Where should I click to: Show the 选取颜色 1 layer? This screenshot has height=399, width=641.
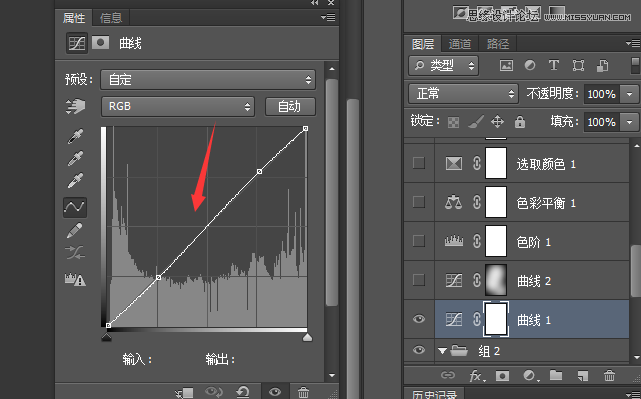click(x=419, y=163)
